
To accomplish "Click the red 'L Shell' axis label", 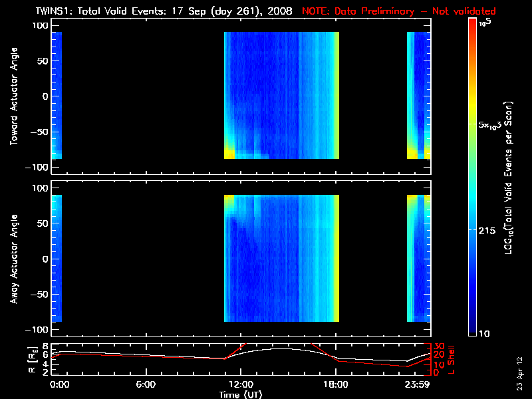I will click(x=452, y=360).
